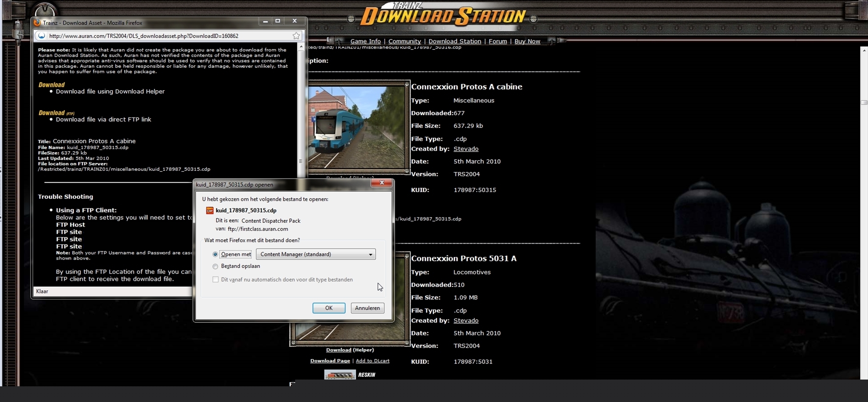Screen dimensions: 868x402
Task: Click the main page scrollbar thumb
Action: (864, 103)
